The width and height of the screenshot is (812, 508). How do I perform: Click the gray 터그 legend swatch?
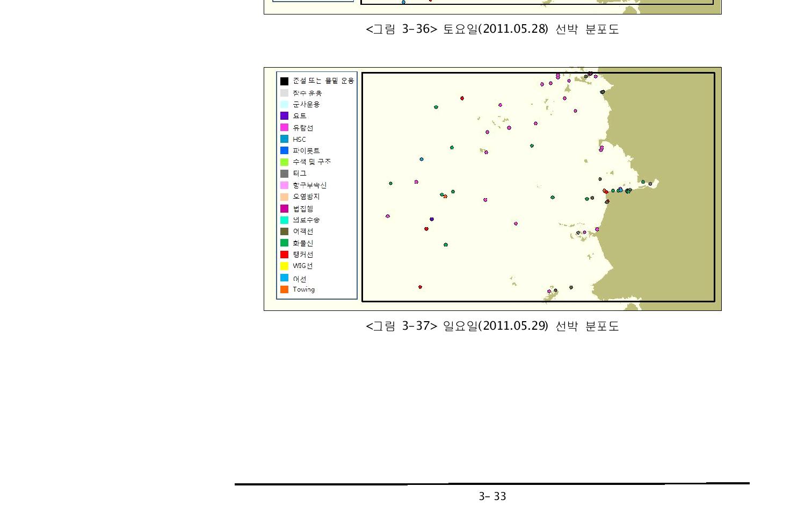(x=284, y=173)
